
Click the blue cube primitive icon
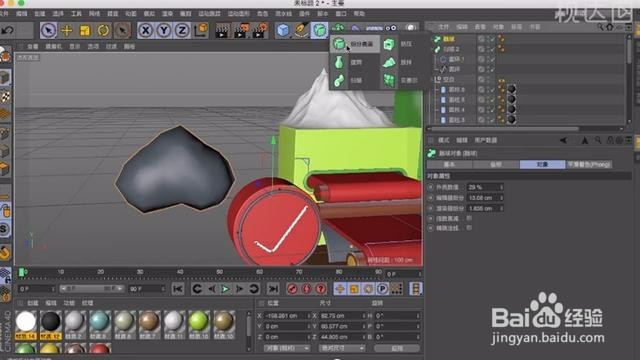pyautogui.click(x=282, y=30)
